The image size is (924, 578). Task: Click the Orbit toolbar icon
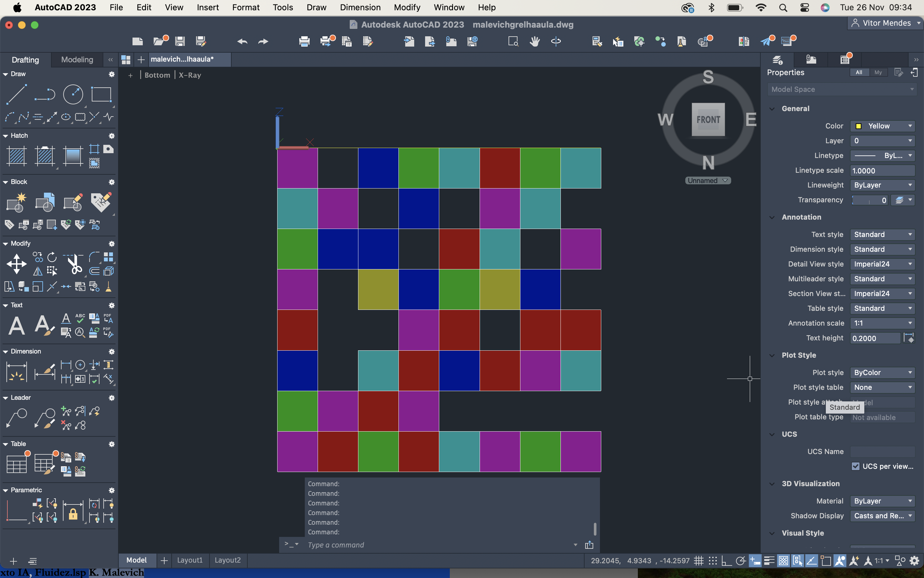pos(556,41)
